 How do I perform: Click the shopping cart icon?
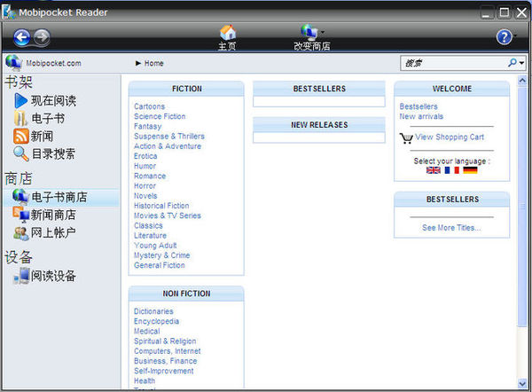pyautogui.click(x=406, y=138)
